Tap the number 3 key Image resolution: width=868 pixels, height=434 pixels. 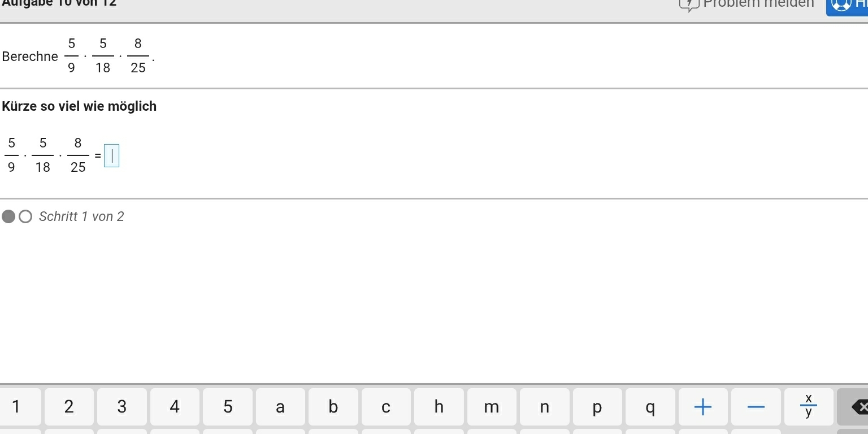pyautogui.click(x=121, y=407)
